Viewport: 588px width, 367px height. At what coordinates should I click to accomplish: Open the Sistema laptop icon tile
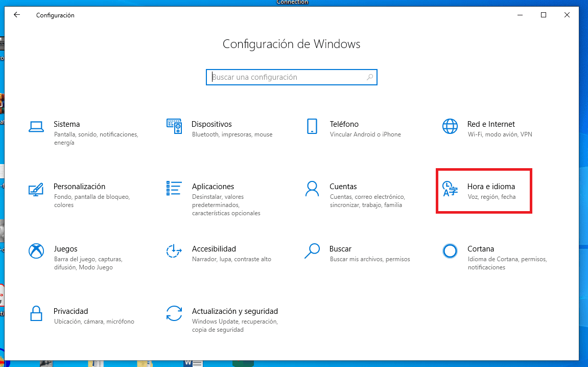coord(36,127)
